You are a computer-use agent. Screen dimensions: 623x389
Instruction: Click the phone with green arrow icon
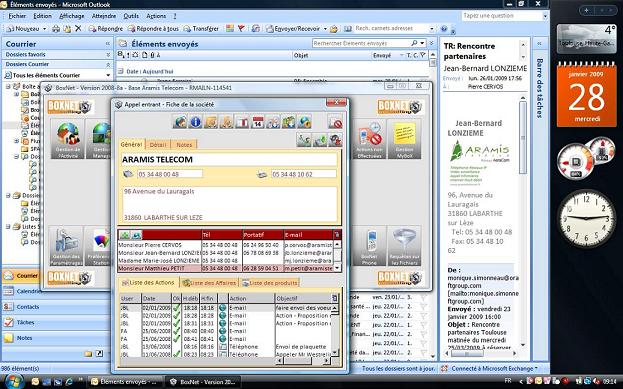(x=320, y=140)
